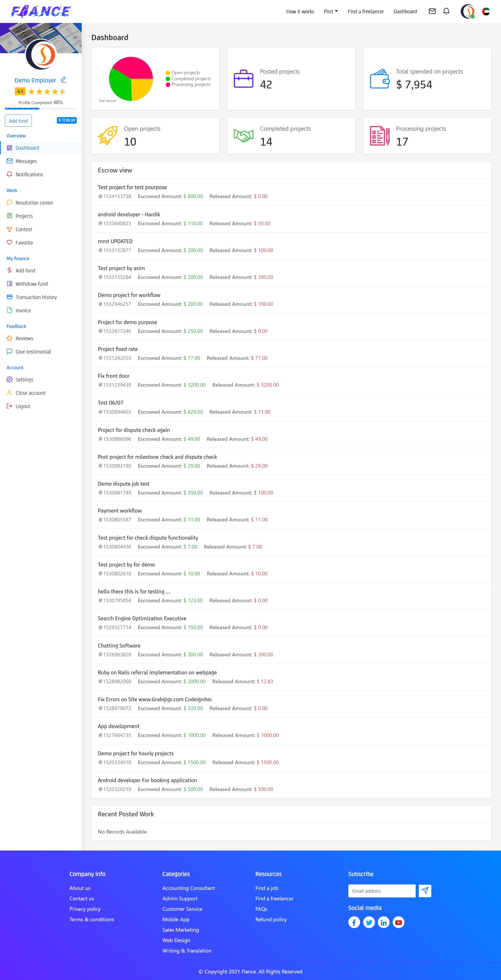Image resolution: width=501 pixels, height=980 pixels.
Task: Submit subscription with paper plane icon
Action: [425, 891]
